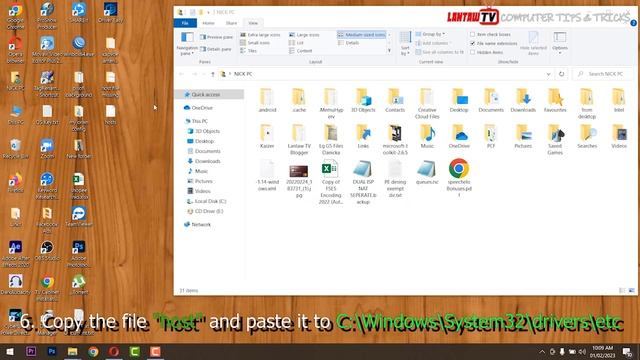Click Size all columns to fit

[440, 52]
